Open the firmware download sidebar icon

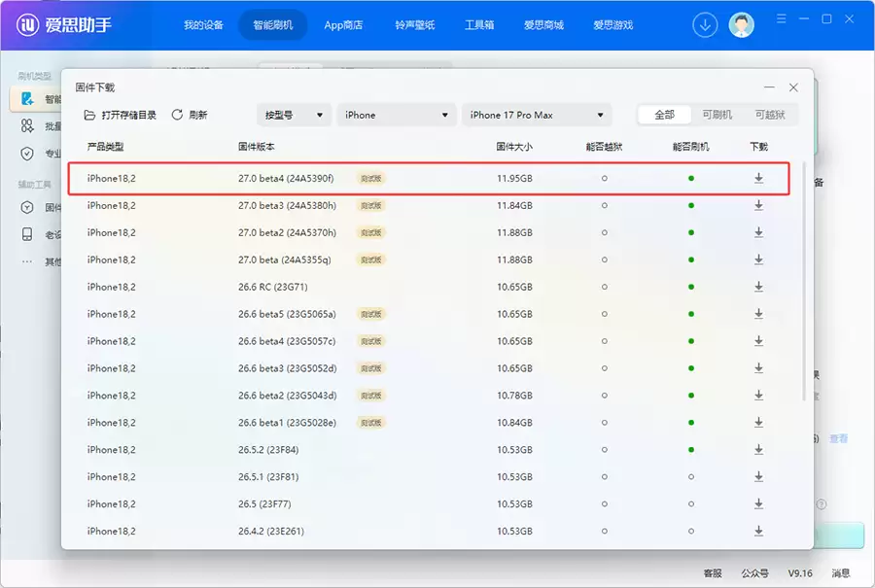(27, 208)
